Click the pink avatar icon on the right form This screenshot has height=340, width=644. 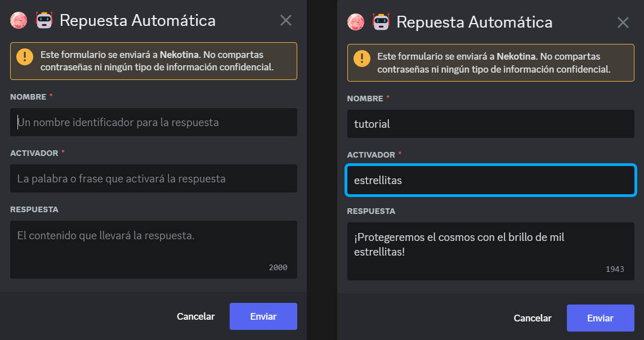[356, 23]
